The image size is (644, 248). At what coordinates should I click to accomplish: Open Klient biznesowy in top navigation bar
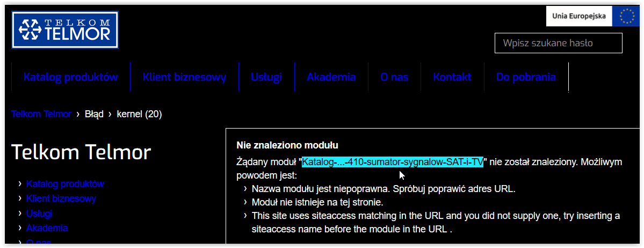pyautogui.click(x=184, y=77)
